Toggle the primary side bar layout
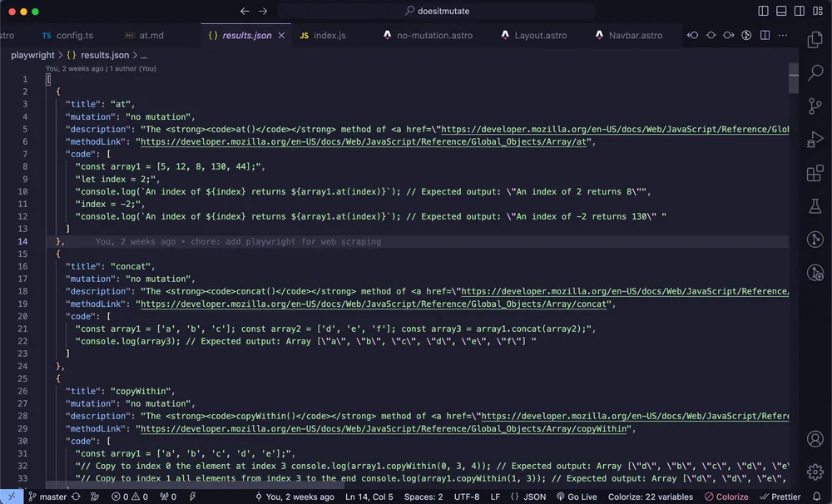832x504 pixels. 763,11
